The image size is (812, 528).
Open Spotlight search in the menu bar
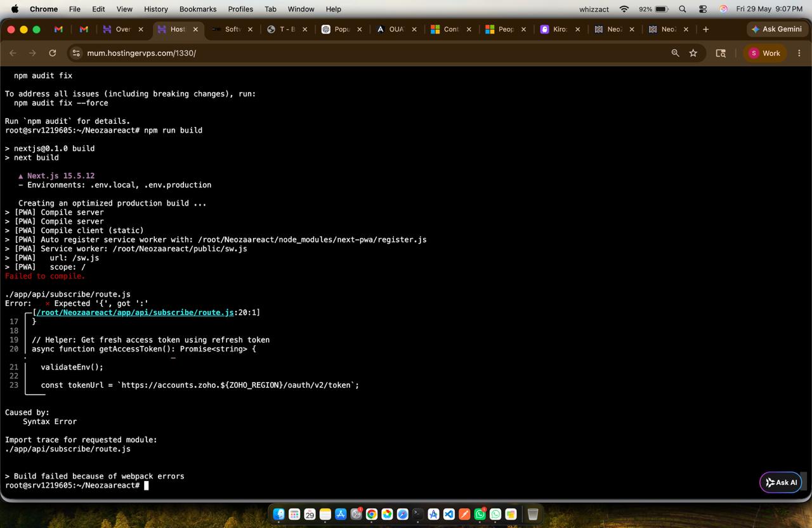683,9
